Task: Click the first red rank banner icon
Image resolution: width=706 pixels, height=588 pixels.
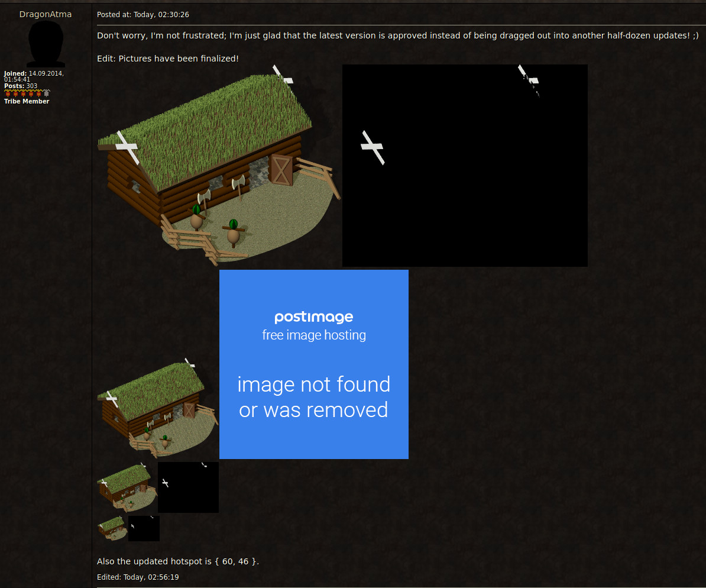Action: click(8, 93)
